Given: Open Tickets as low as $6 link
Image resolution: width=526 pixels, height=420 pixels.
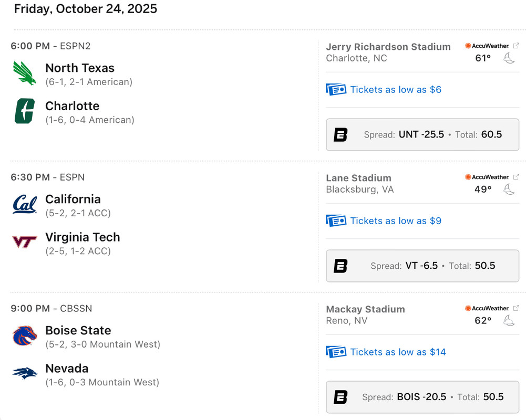Looking at the screenshot, I should 396,90.
